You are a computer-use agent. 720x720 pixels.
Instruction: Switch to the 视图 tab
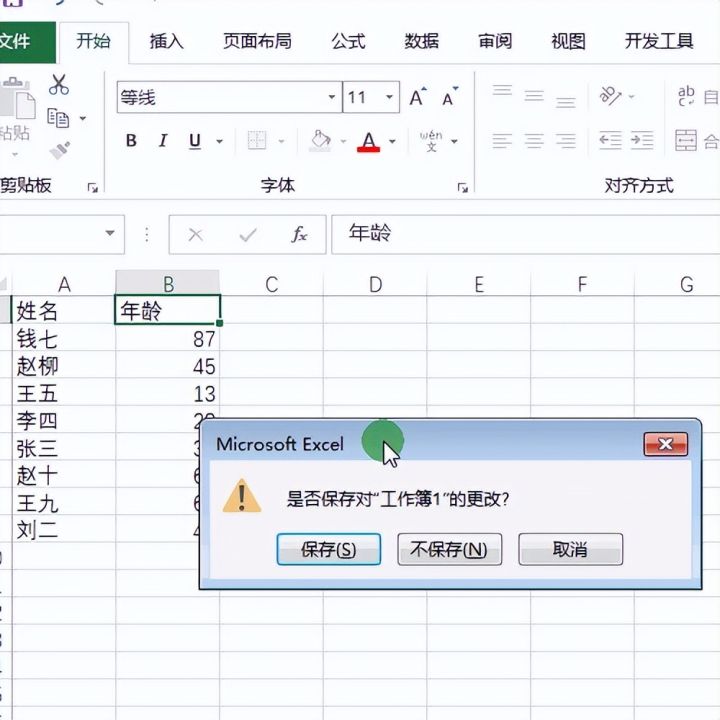click(x=568, y=42)
